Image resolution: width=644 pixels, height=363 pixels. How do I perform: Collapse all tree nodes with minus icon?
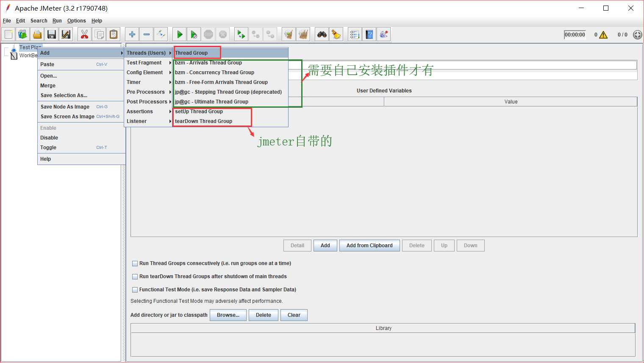[147, 34]
